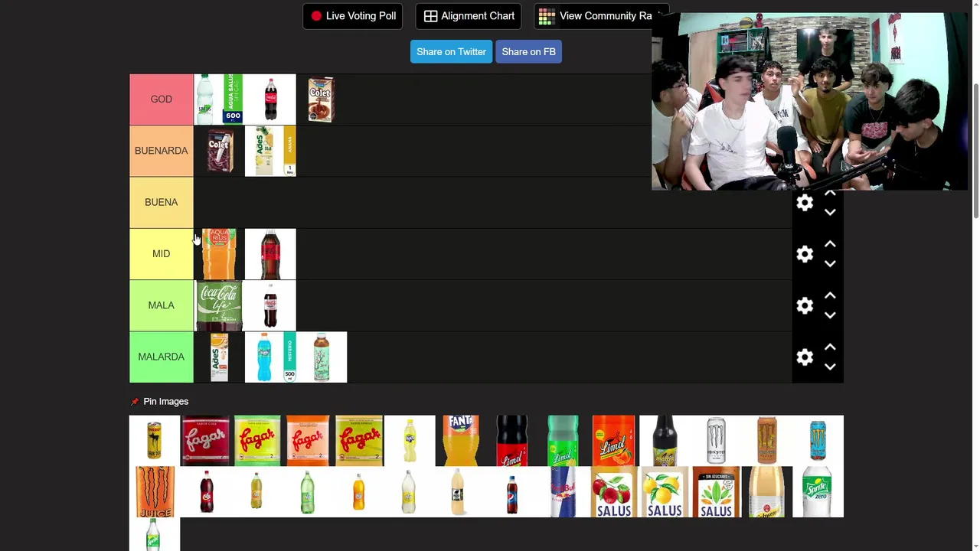Move MID tier down with arrow
The image size is (980, 551).
click(830, 263)
